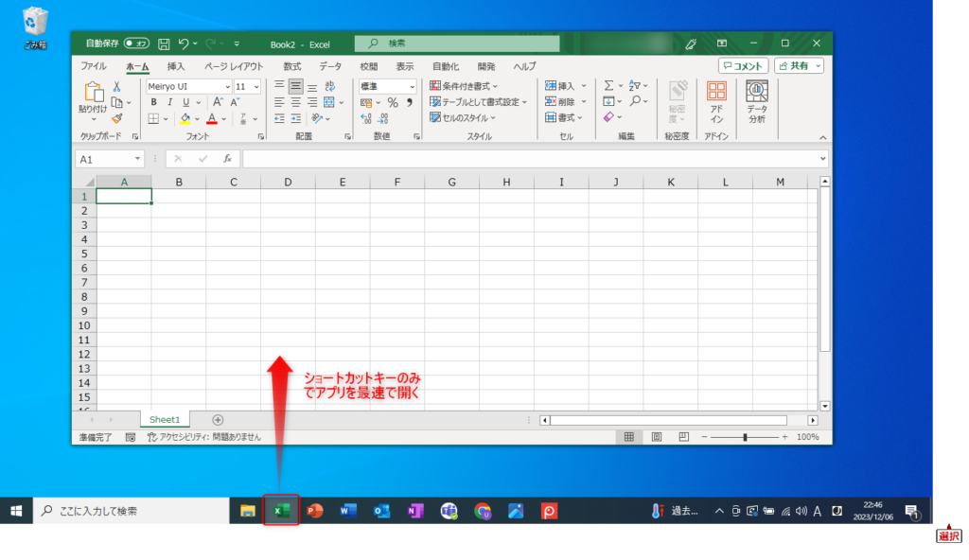Screen dimensions: 969x560
Task: Collapse the ribbon with the chevron
Action: coord(822,137)
